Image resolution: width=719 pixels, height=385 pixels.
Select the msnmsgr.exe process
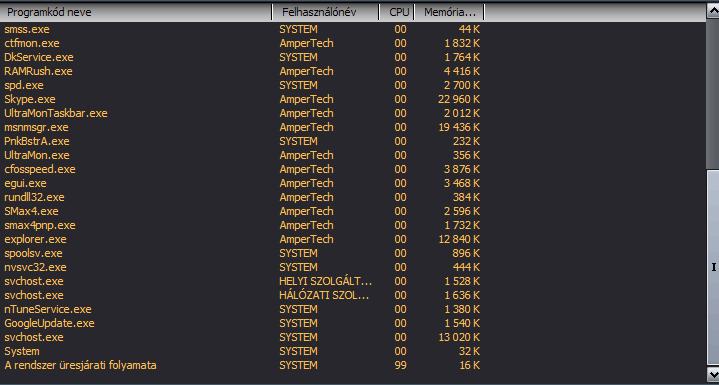point(352,127)
